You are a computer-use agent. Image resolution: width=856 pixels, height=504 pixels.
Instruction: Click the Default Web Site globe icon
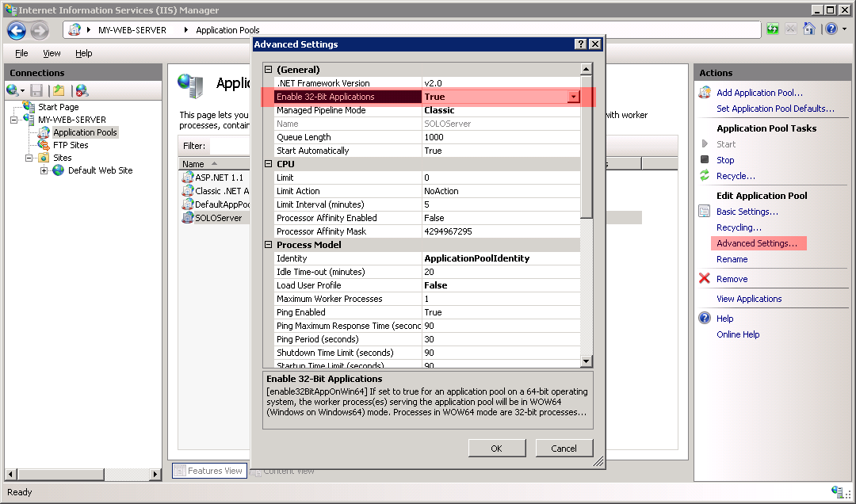pos(59,170)
